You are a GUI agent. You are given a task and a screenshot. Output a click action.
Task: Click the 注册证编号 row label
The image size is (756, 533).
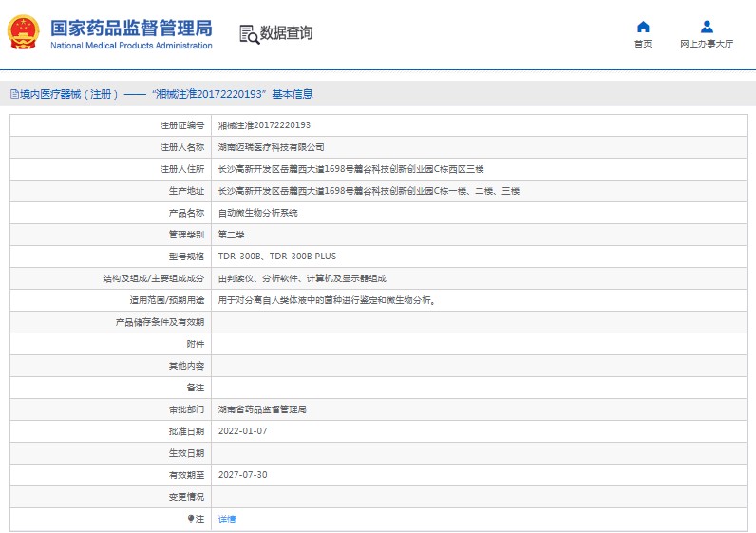(182, 125)
